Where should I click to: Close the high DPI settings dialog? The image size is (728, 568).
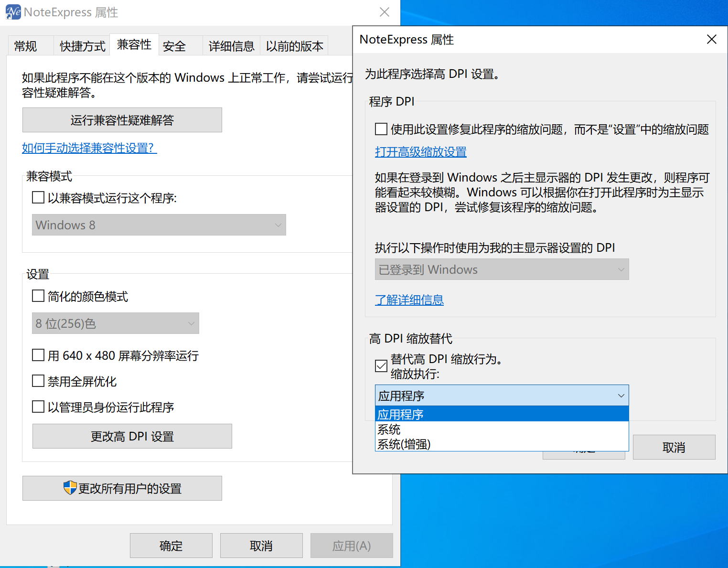(x=712, y=39)
